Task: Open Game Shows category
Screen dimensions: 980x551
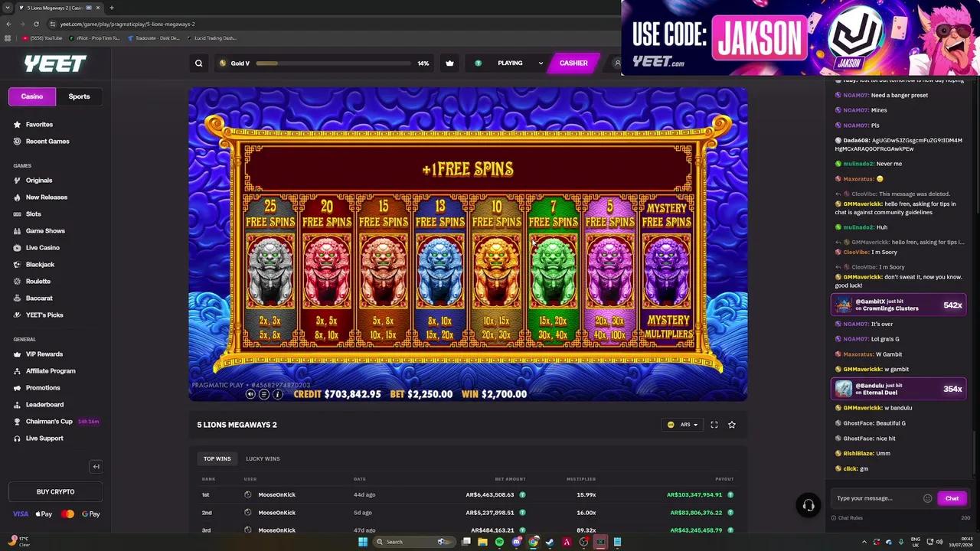Action: pyautogui.click(x=45, y=230)
